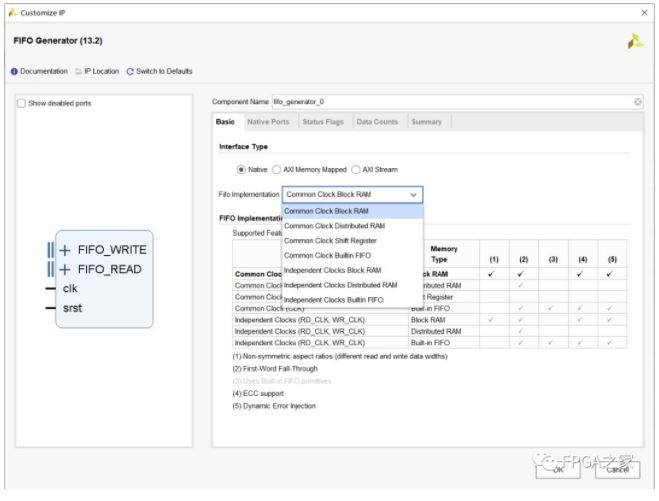Click the Dynamic Error Injection footnote

(274, 406)
